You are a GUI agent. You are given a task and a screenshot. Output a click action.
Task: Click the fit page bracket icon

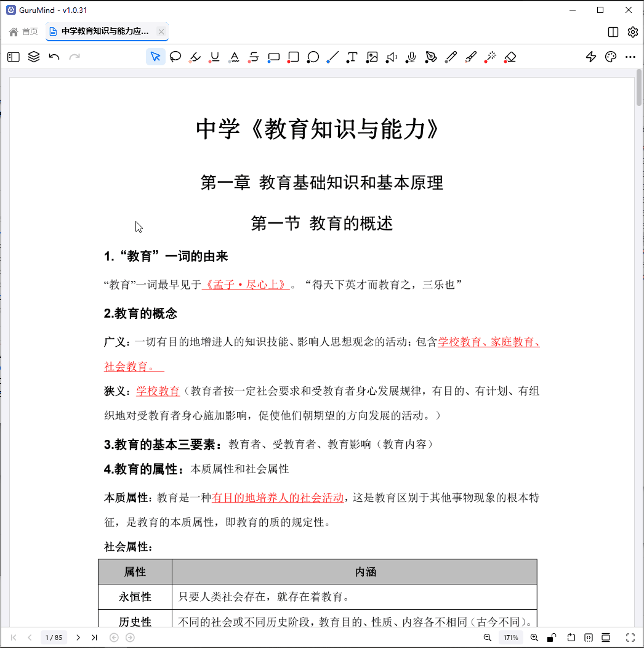pyautogui.click(x=589, y=638)
